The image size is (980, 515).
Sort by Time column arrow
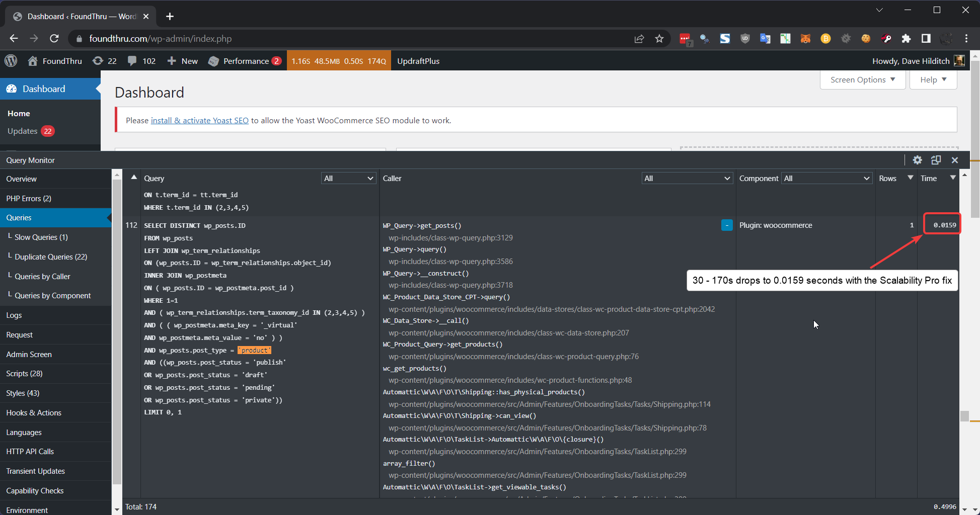point(952,178)
